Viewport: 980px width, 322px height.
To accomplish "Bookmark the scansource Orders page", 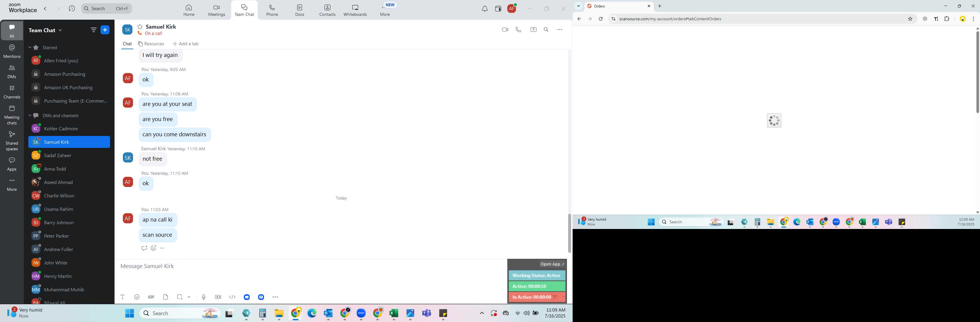I will (x=910, y=18).
